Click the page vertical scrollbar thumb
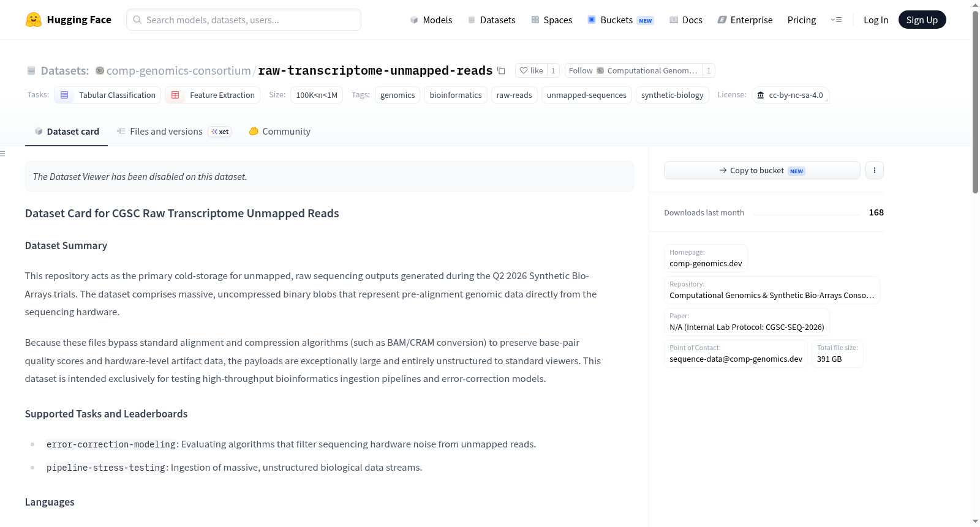980x527 pixels. point(975,102)
